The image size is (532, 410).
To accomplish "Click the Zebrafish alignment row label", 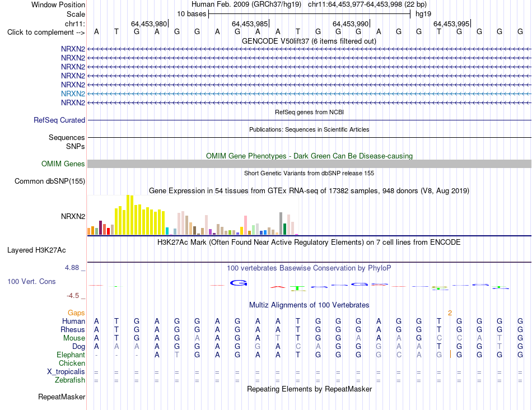I will [70, 380].
